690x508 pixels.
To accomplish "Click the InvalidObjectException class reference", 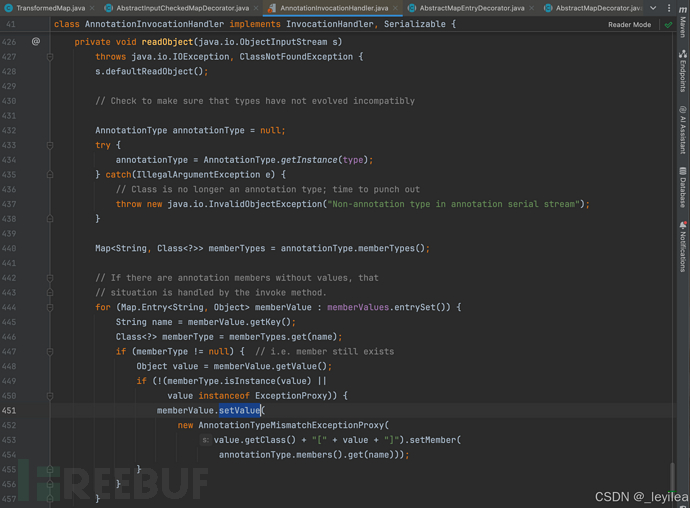I will pos(265,204).
